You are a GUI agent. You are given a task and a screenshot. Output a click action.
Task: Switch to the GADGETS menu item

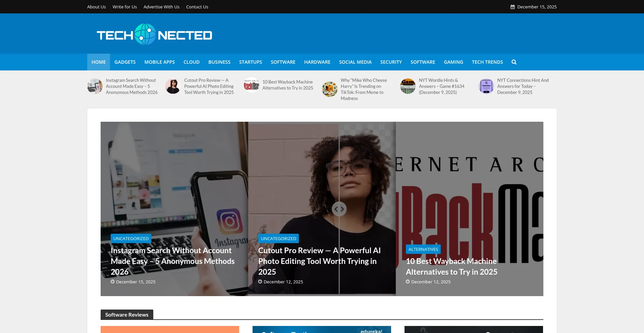(125, 62)
